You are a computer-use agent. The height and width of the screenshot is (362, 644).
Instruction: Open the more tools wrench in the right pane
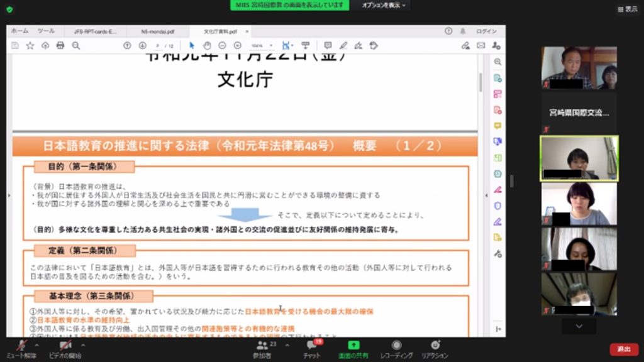498,254
